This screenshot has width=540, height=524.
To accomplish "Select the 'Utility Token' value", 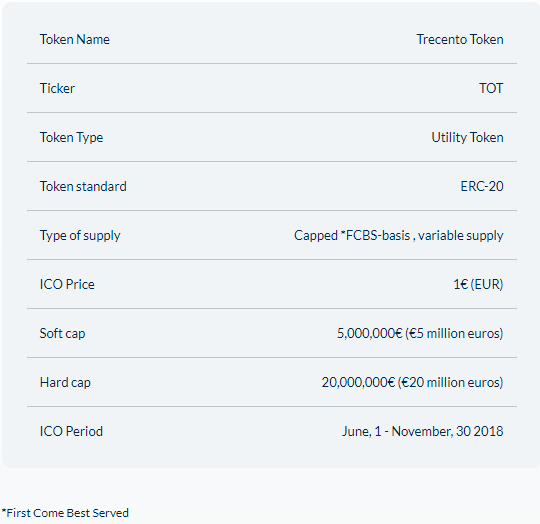I will (467, 138).
